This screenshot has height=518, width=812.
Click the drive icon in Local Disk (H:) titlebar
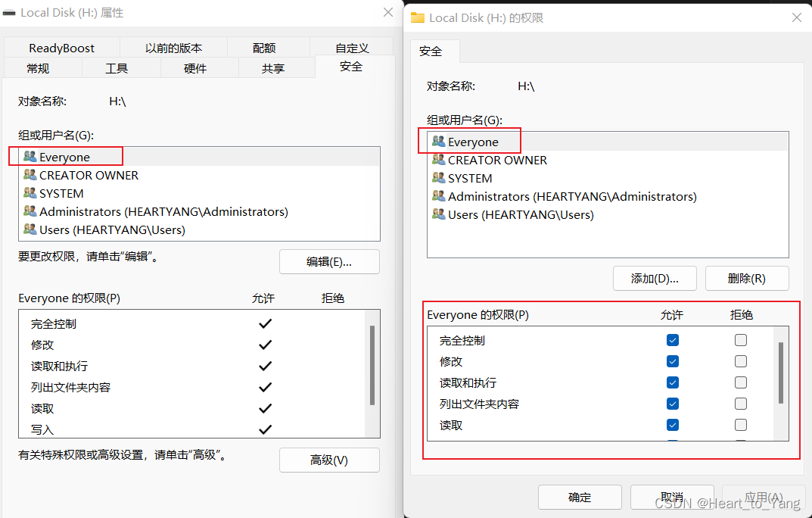[x=9, y=12]
